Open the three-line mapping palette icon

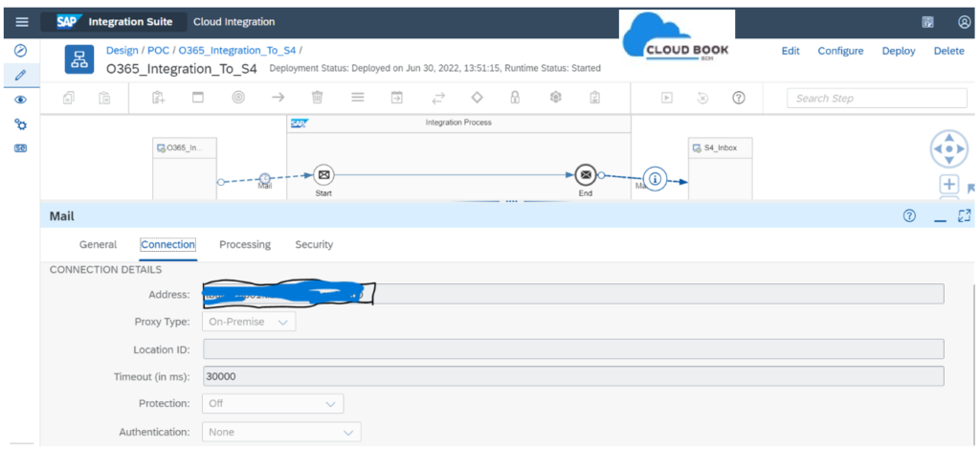pyautogui.click(x=358, y=98)
